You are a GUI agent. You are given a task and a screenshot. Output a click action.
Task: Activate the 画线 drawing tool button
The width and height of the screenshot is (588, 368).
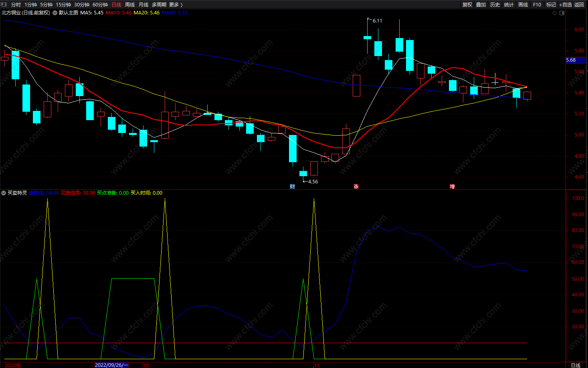coord(523,4)
